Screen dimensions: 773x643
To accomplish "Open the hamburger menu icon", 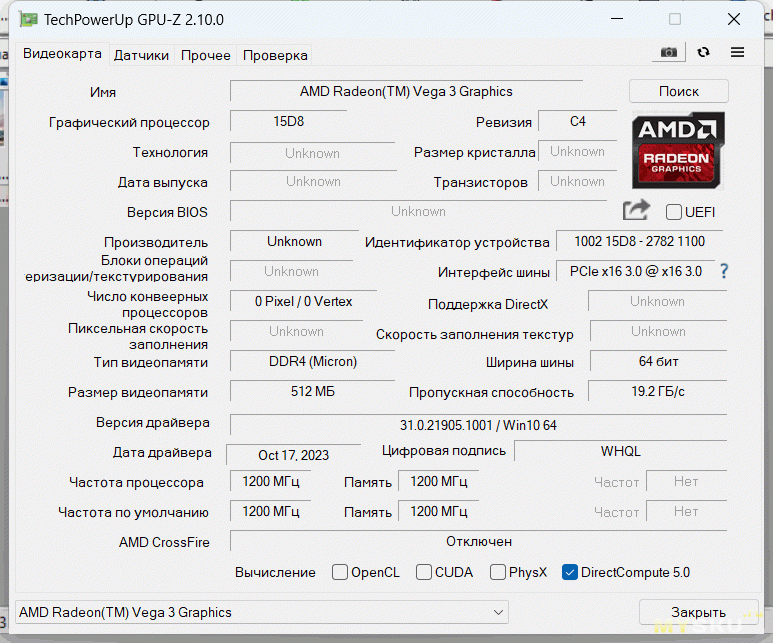I will (x=738, y=52).
